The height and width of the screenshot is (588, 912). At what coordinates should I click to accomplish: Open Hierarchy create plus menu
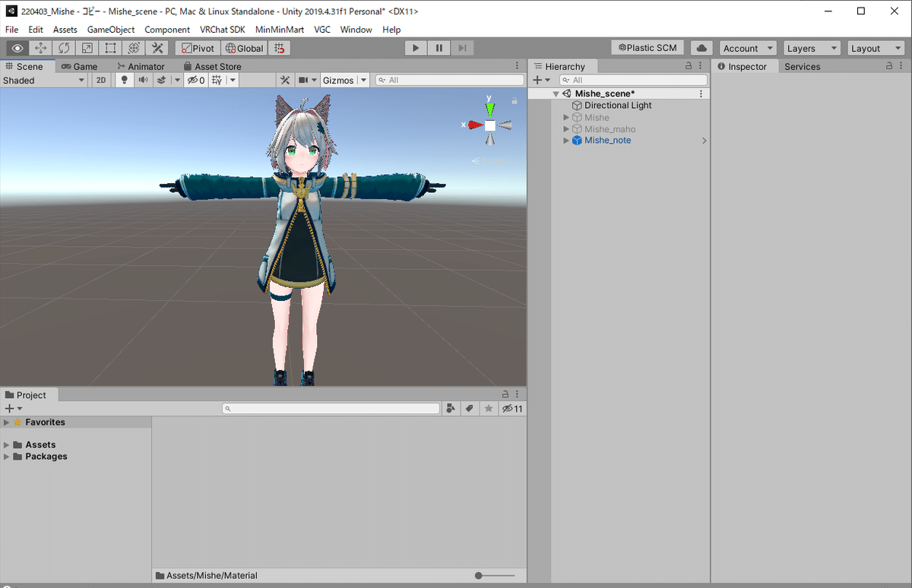(541, 80)
